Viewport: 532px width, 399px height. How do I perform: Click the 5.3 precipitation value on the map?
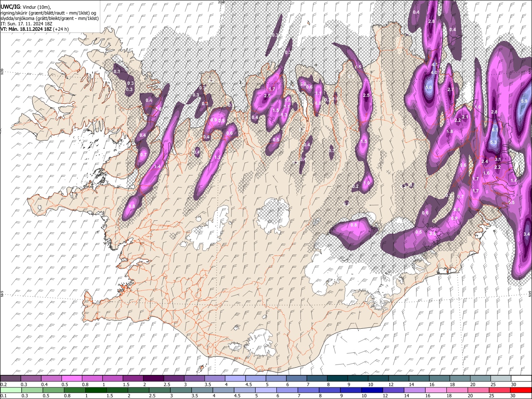pyautogui.click(x=493, y=142)
